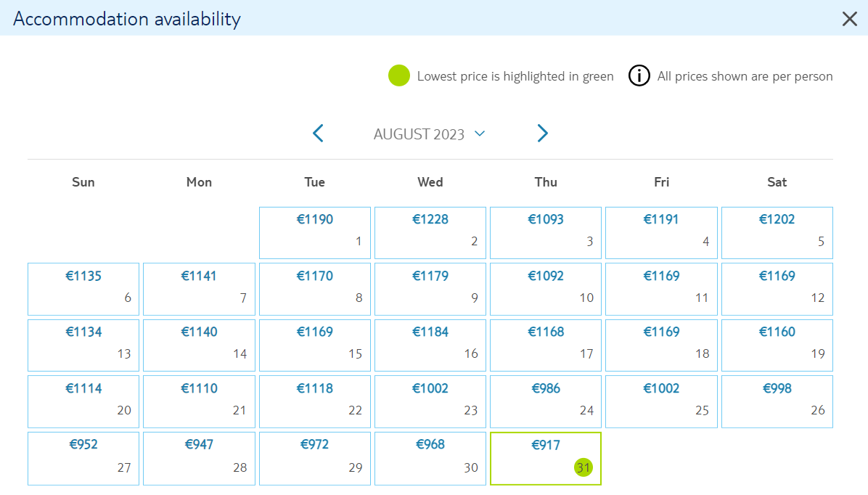Select August 15 date cell

314,345
